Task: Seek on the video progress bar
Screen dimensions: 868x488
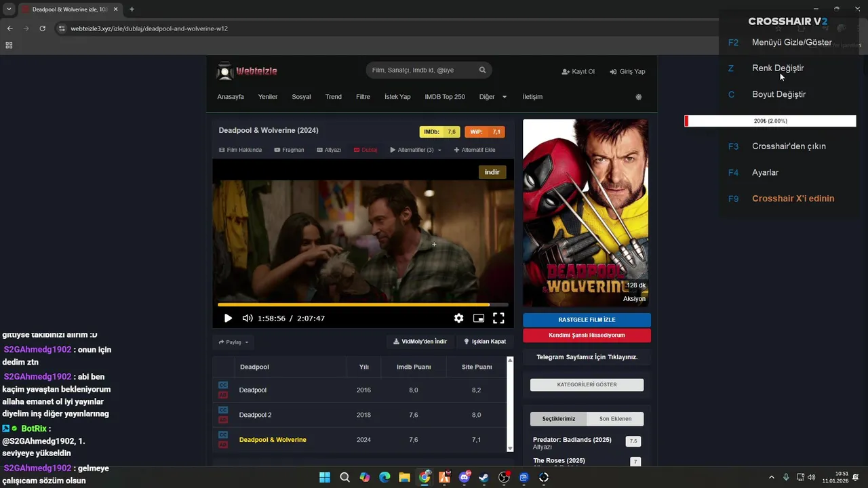Action: (363, 305)
